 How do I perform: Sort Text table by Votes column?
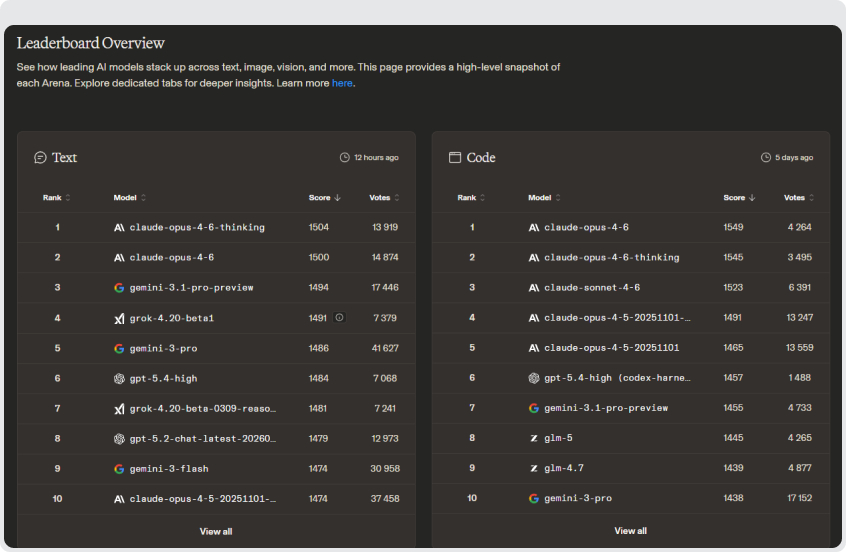[x=385, y=197]
